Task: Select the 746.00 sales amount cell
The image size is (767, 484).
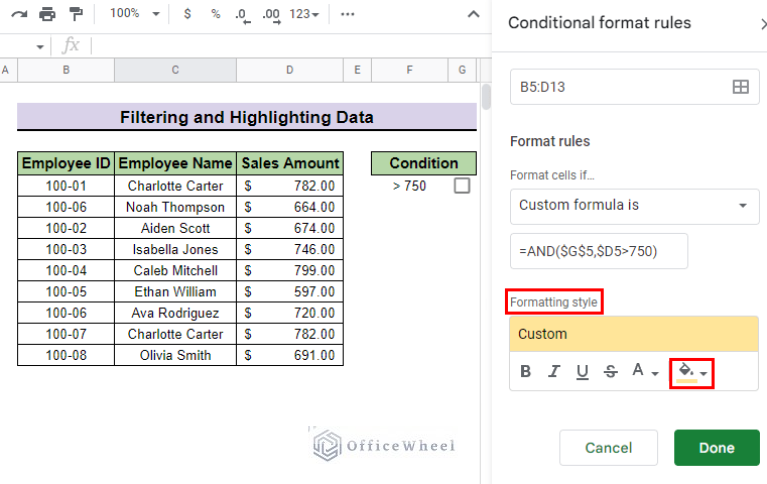Action: [290, 249]
